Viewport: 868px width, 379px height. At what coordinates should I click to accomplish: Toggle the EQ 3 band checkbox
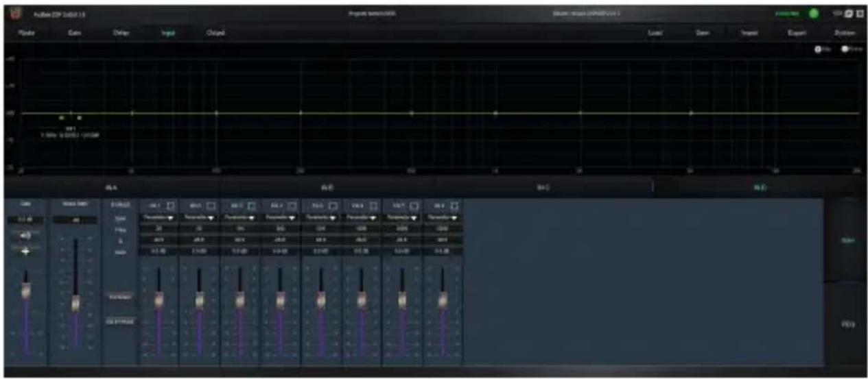point(253,205)
